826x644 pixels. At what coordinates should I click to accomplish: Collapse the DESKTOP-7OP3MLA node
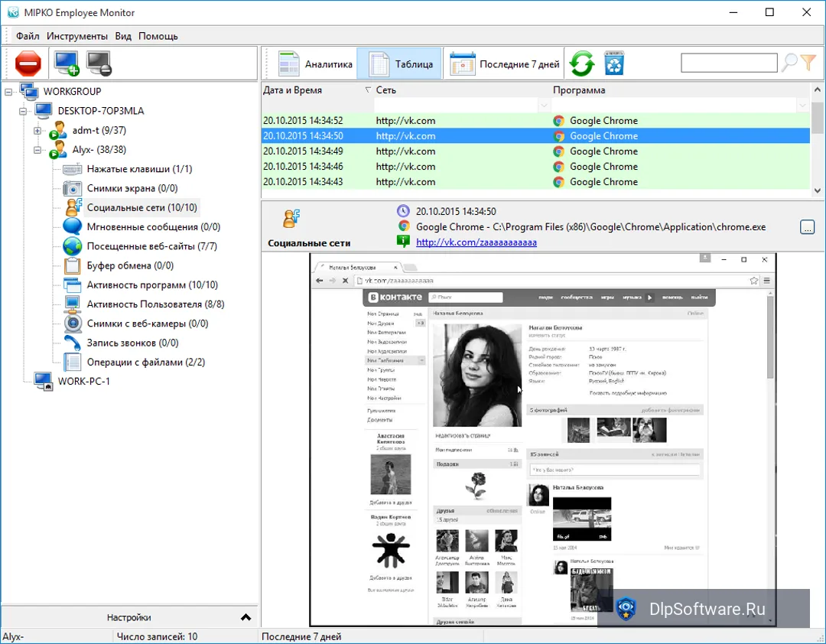tap(23, 111)
